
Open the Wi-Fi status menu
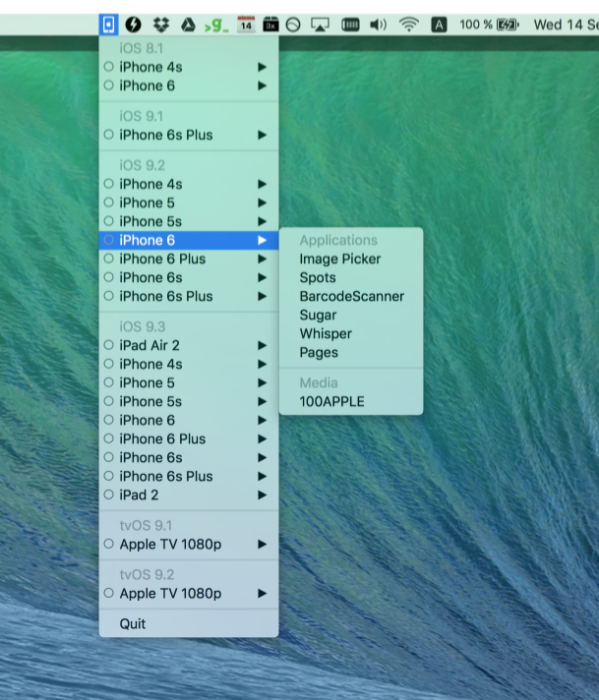click(x=409, y=25)
